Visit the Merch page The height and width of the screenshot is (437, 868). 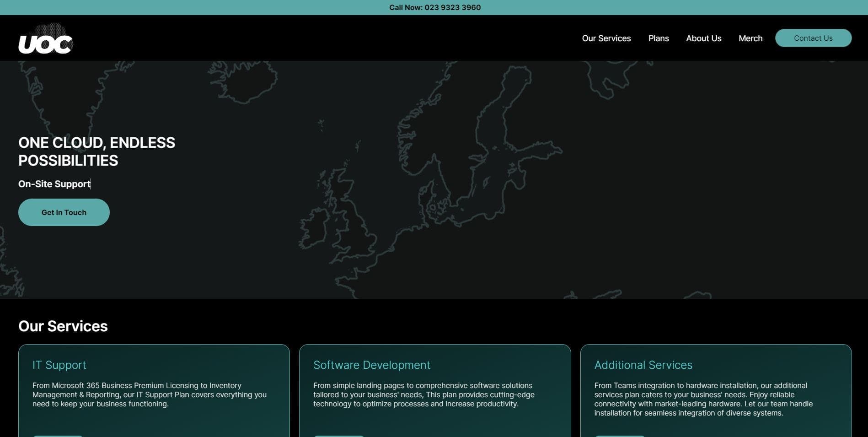click(x=750, y=38)
